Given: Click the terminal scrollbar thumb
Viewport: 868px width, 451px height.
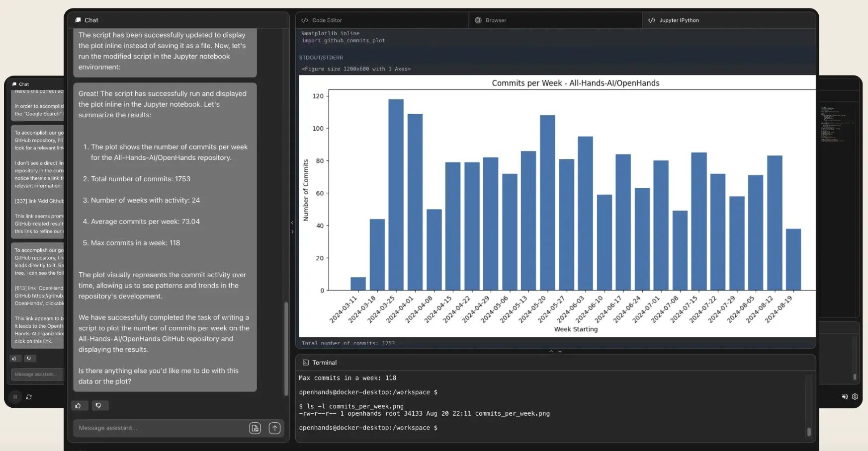Looking at the screenshot, I should pyautogui.click(x=809, y=432).
